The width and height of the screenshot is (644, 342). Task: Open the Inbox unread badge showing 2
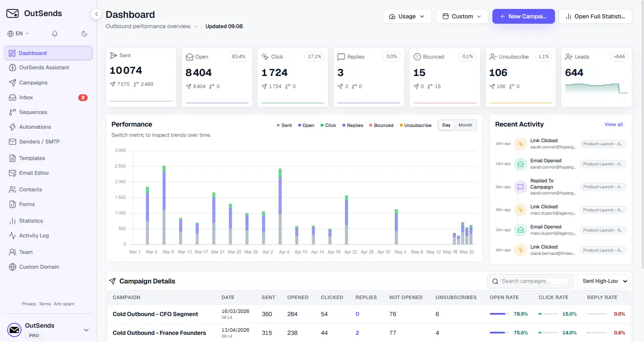click(x=83, y=97)
